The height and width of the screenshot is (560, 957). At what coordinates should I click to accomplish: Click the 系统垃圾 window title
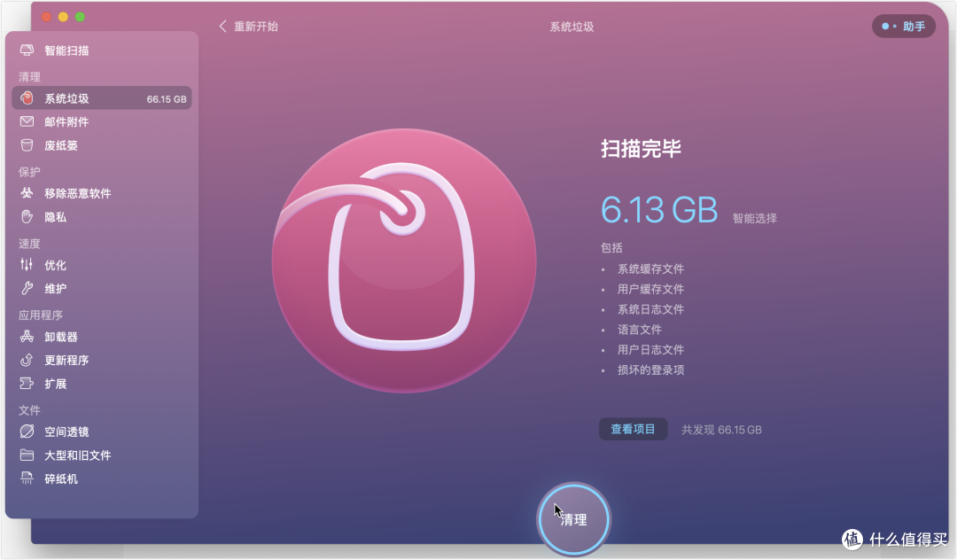pos(572,27)
